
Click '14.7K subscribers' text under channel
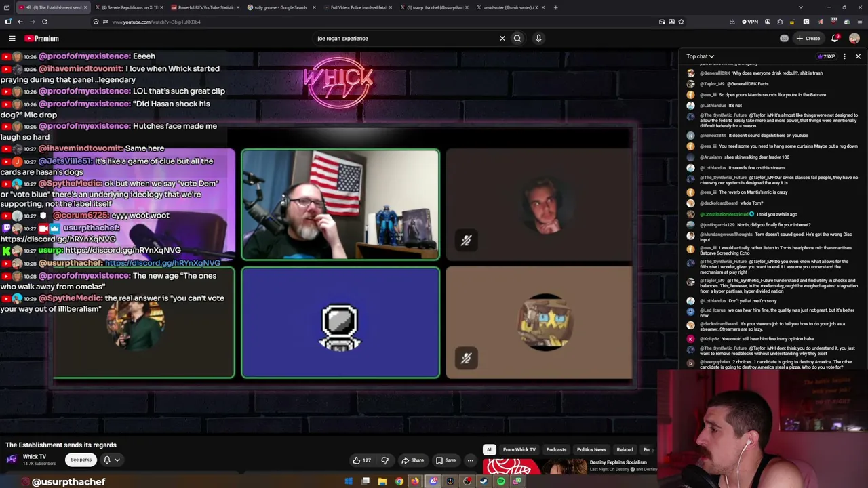click(39, 464)
